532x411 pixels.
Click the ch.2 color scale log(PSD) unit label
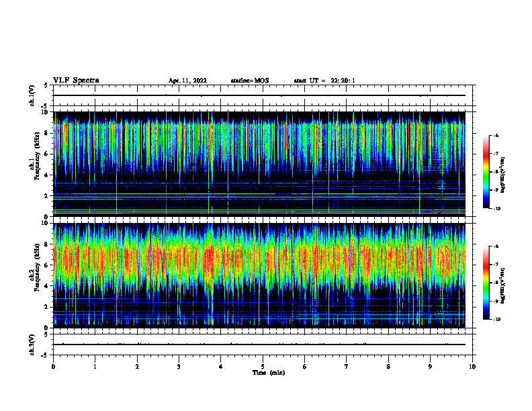pos(503,286)
